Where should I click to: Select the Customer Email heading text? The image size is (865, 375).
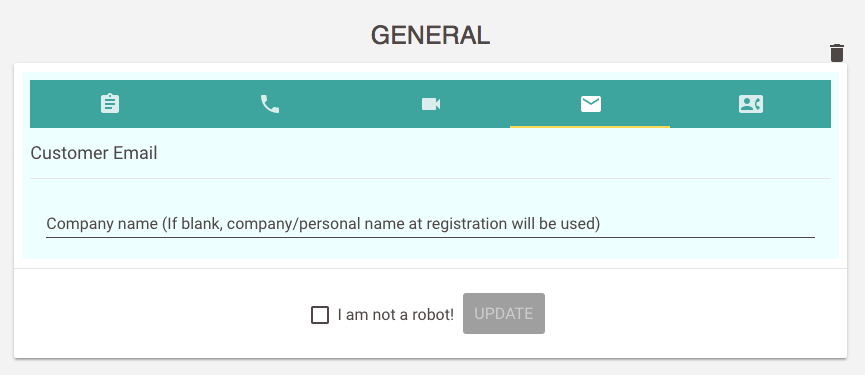click(94, 153)
